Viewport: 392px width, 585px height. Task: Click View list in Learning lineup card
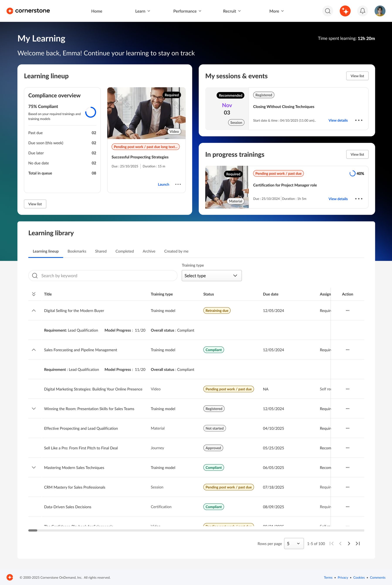(35, 204)
